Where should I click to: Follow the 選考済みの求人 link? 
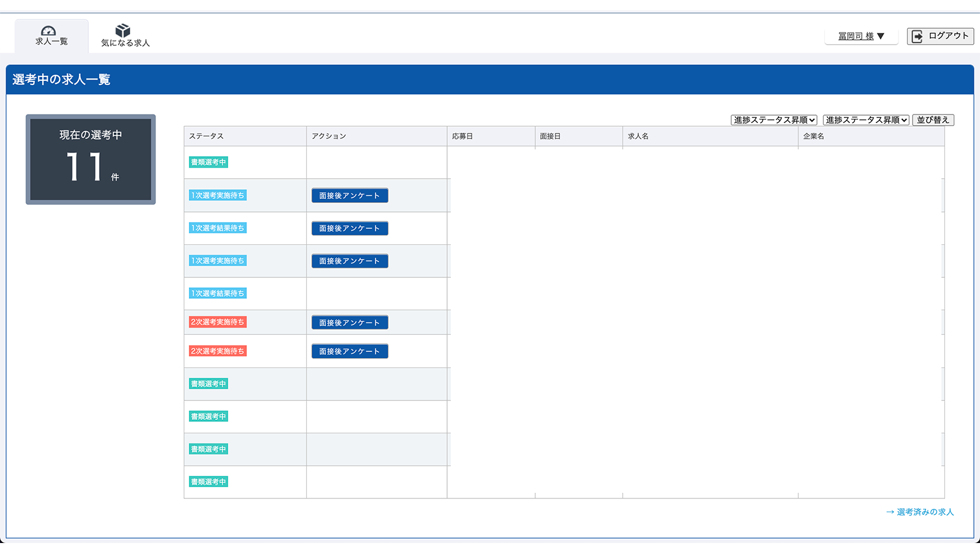coord(920,512)
